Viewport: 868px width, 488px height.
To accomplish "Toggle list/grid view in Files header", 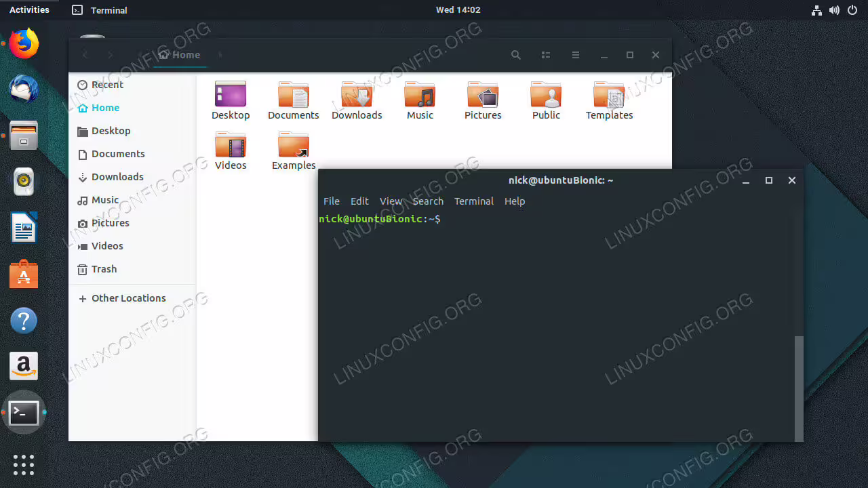I will pyautogui.click(x=546, y=55).
